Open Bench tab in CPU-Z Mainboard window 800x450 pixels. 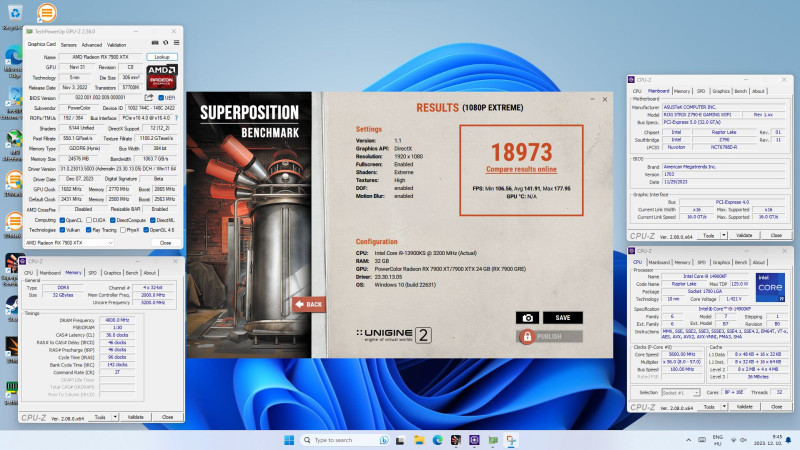[740, 91]
